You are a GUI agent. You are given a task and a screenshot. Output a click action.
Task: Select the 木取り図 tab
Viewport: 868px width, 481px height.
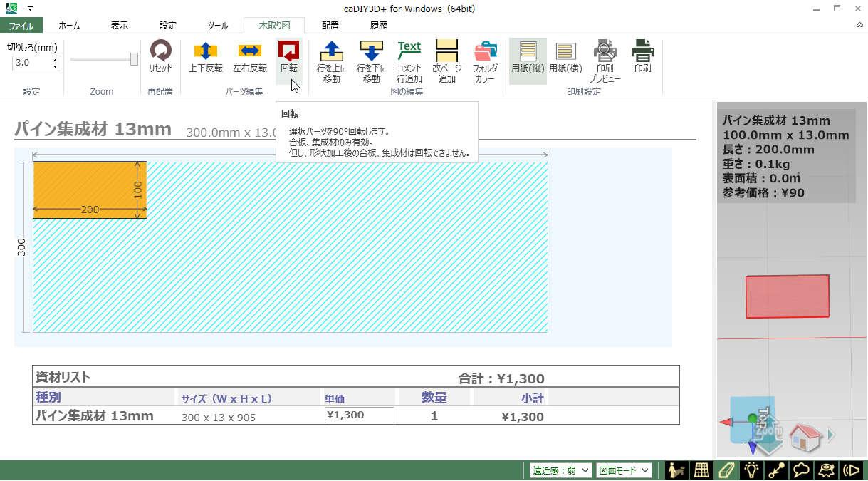[x=274, y=26]
